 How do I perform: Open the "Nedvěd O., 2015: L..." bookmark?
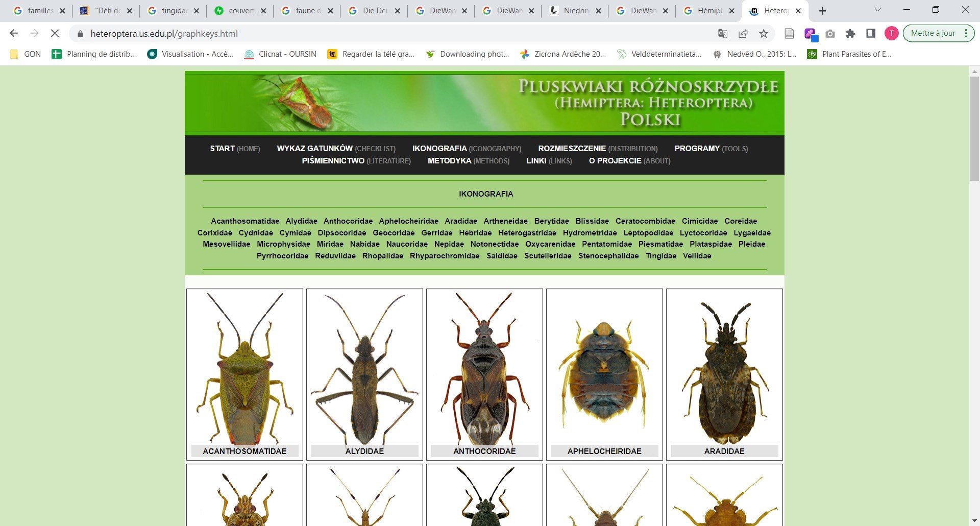coord(754,54)
